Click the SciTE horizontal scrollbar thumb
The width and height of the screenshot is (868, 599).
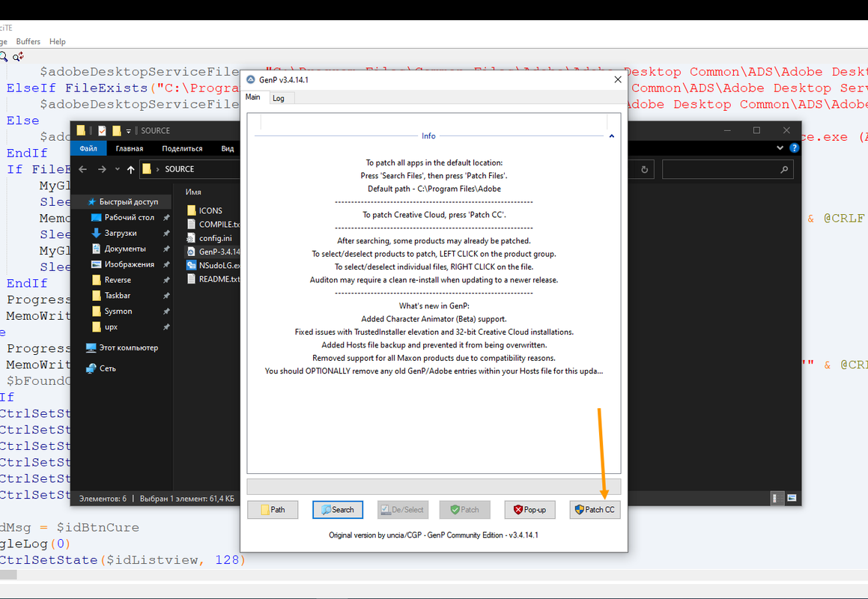8,575
